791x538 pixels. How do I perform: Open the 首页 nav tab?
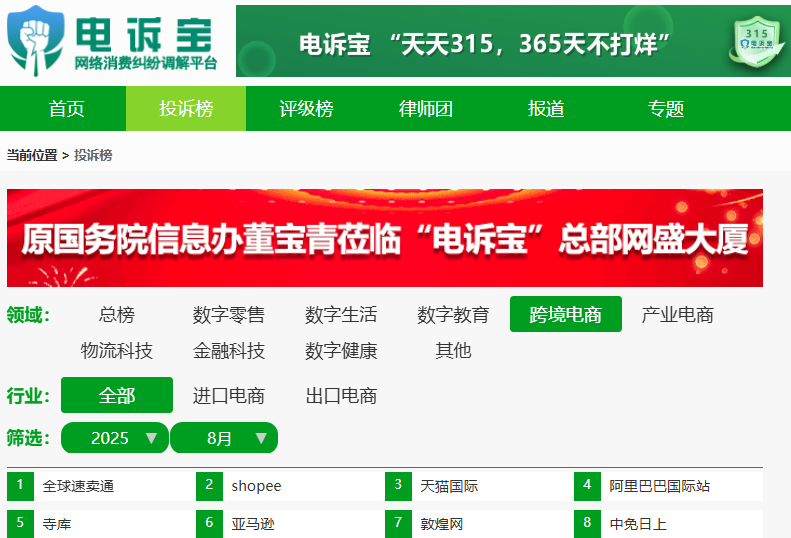[66, 109]
